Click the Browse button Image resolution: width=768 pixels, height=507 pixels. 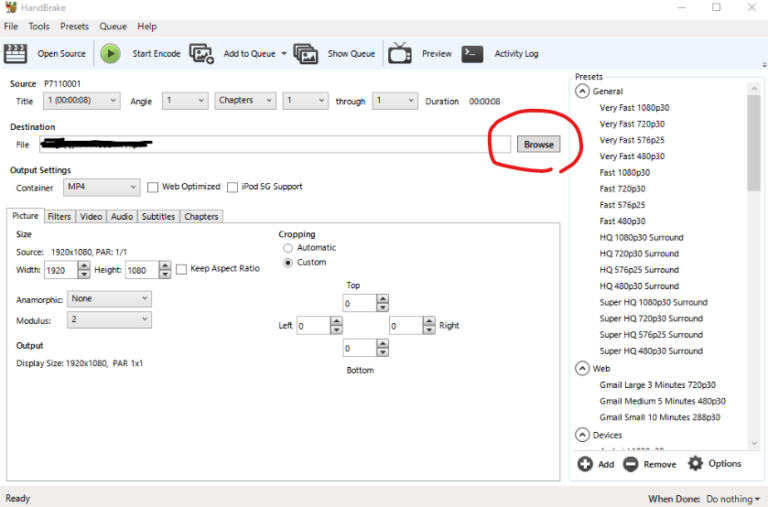click(538, 144)
